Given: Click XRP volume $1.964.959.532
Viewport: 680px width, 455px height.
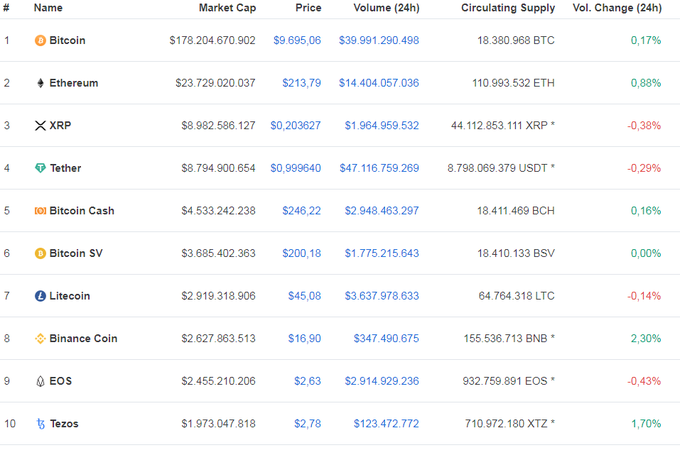Looking at the screenshot, I should pyautogui.click(x=382, y=126).
